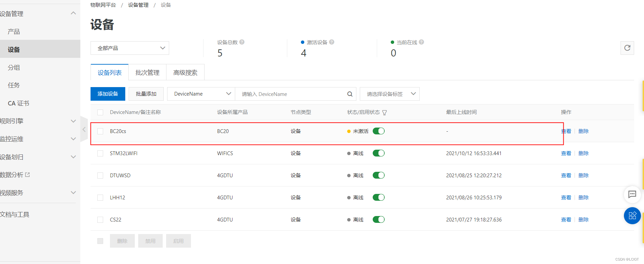Show help for 当前在线

coord(421,42)
